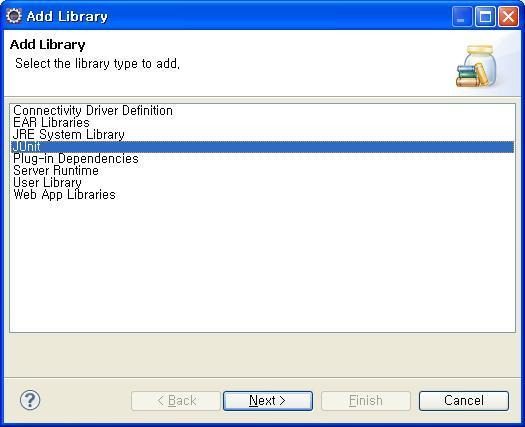The height and width of the screenshot is (427, 525).
Task: Click the disabled Back button
Action: click(x=176, y=401)
